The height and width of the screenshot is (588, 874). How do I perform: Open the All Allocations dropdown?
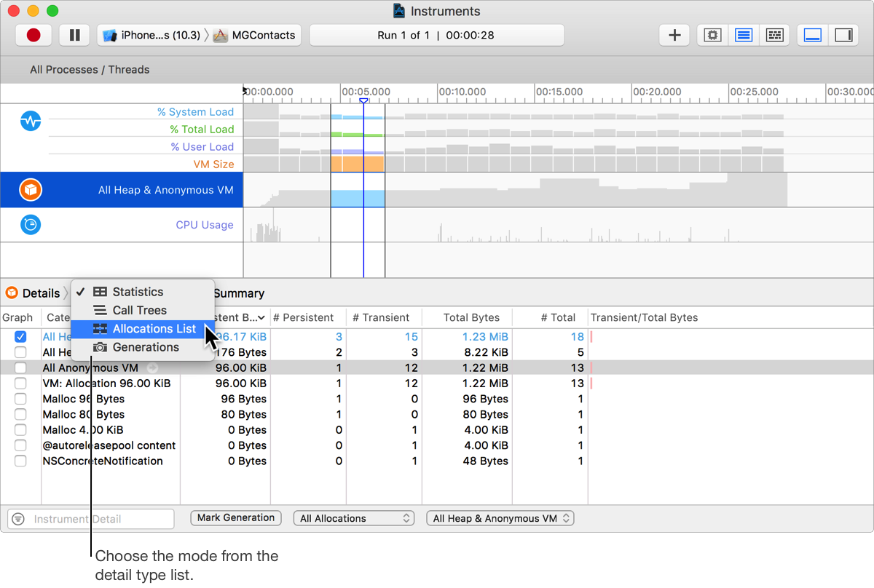tap(353, 518)
